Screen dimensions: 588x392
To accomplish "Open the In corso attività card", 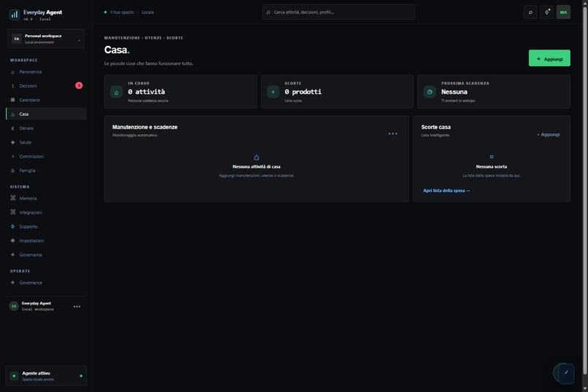I will coord(181,92).
